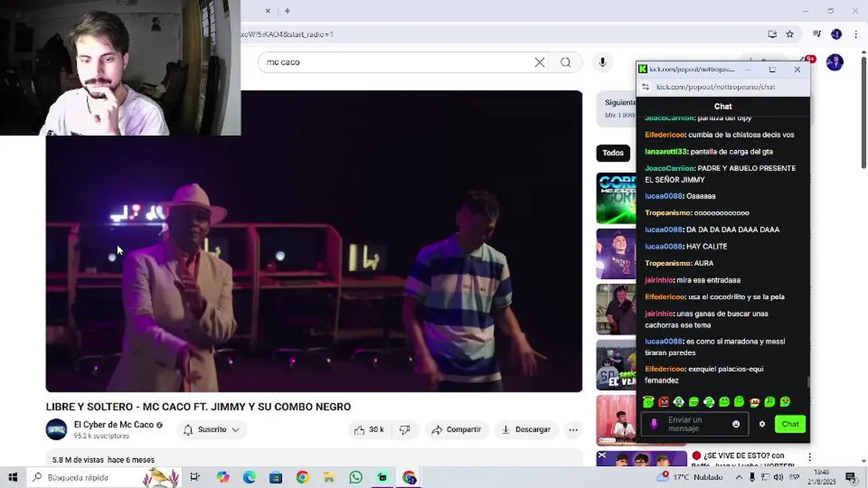Click the Siguiente playlist header
This screenshot has height=488, width=868.
coord(620,103)
